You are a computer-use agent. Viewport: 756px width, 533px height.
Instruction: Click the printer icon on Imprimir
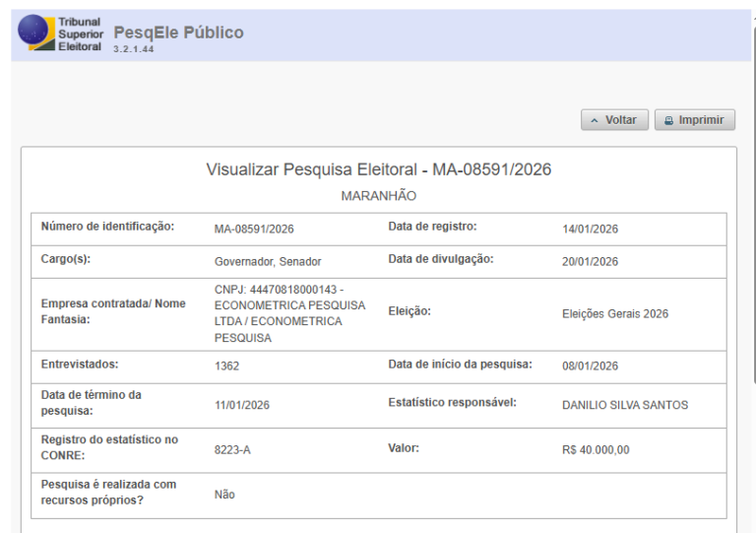click(668, 120)
